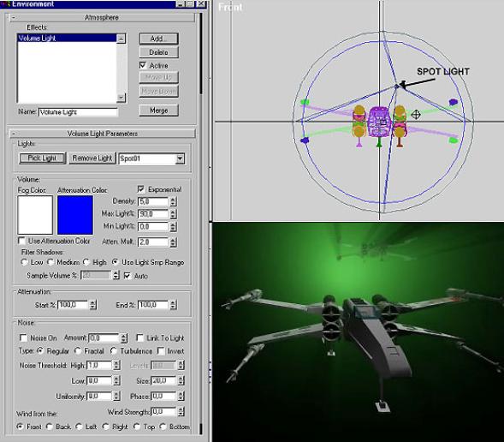
Task: Click the Wind Strength field
Action: click(163, 411)
